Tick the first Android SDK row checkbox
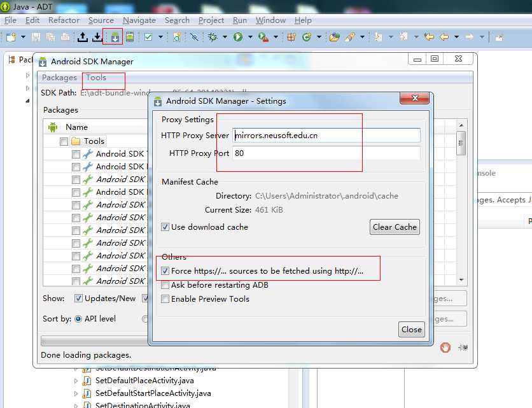Image resolution: width=532 pixels, height=408 pixels. click(76, 154)
